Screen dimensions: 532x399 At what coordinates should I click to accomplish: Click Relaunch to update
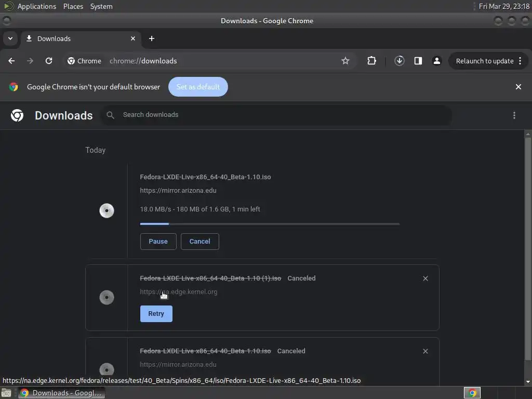(x=485, y=61)
